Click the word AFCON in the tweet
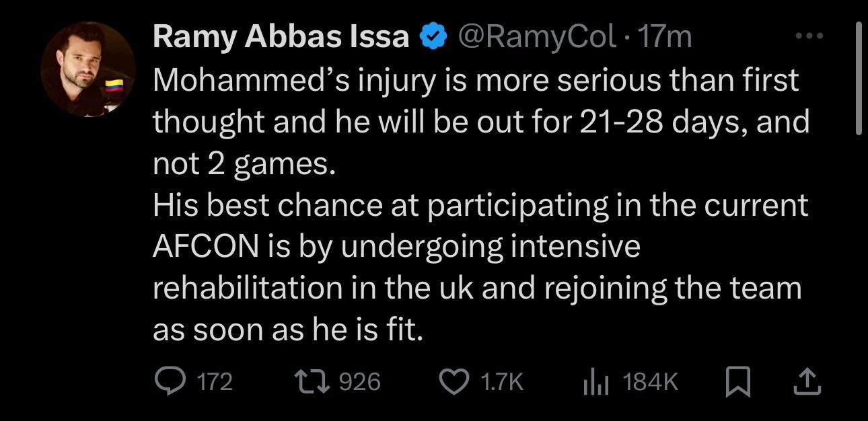868x421 pixels. click(x=205, y=247)
